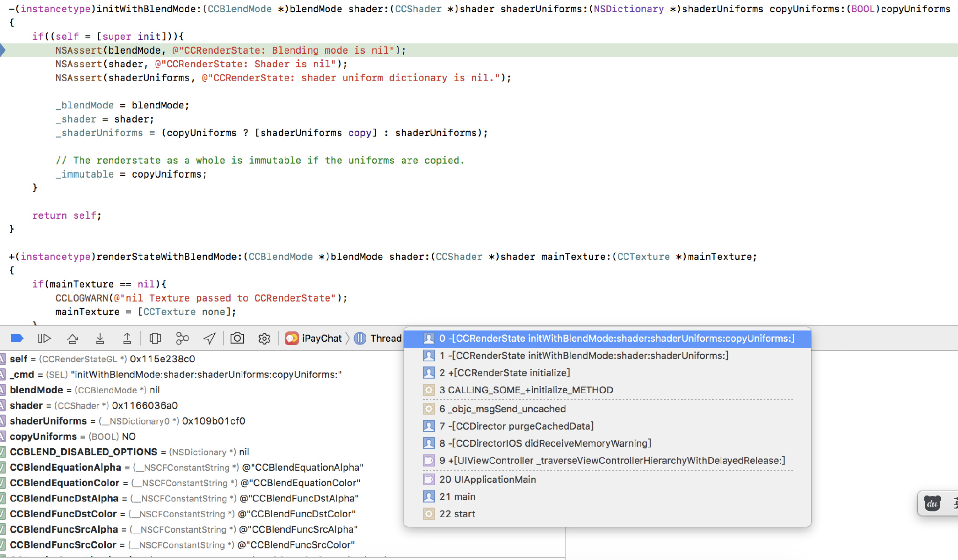Click the du input method icon

[932, 503]
